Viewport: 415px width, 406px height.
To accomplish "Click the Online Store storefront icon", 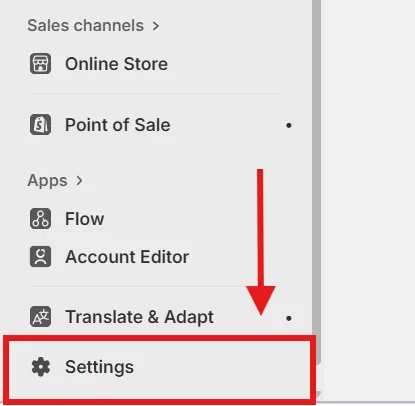I will pos(40,63).
